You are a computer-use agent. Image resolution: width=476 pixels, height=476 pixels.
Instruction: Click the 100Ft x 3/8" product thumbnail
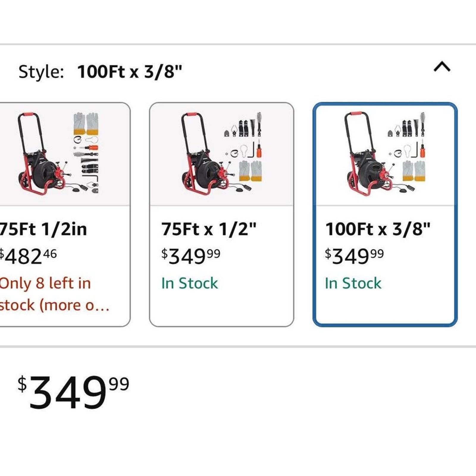pos(385,154)
